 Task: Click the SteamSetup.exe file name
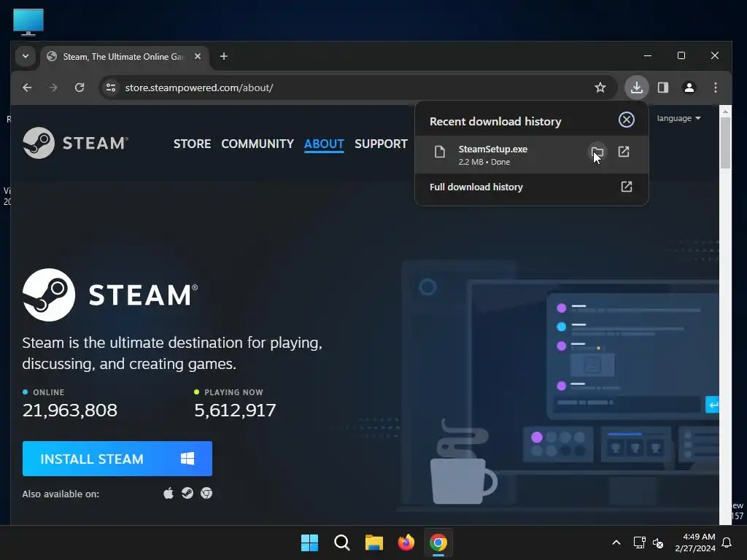[492, 149]
